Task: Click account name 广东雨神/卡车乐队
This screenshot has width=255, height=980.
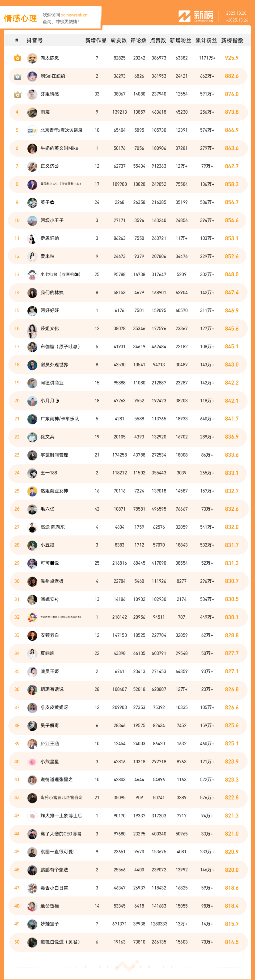Action: pos(59,418)
